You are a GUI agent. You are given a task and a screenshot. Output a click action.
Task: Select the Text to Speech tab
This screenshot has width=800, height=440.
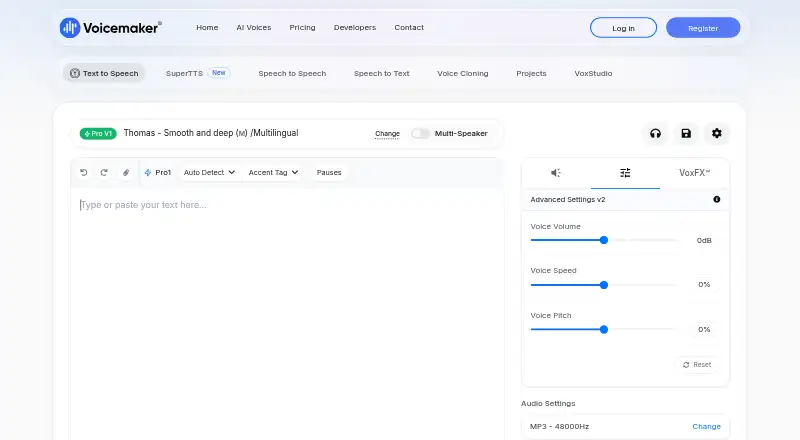pos(104,74)
